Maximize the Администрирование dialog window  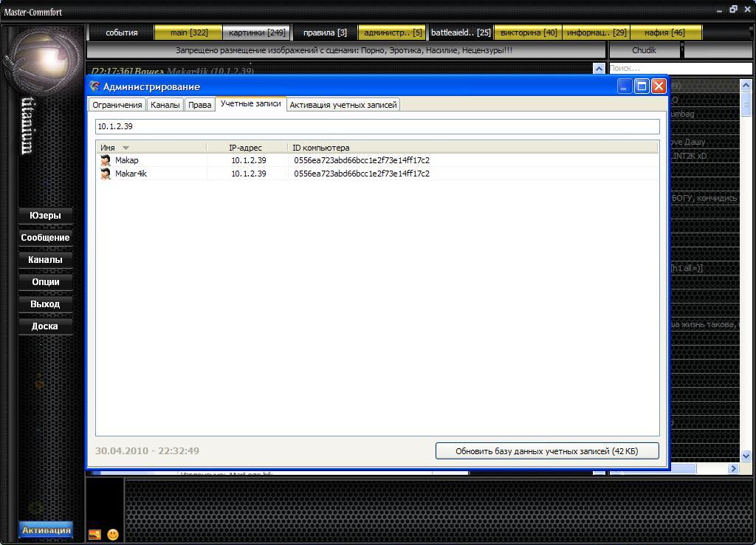(x=642, y=86)
